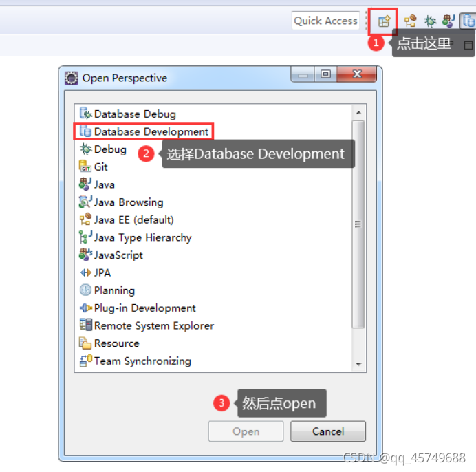
Task: Switch to Java EE perspective icon in toolbar
Action: (410, 21)
